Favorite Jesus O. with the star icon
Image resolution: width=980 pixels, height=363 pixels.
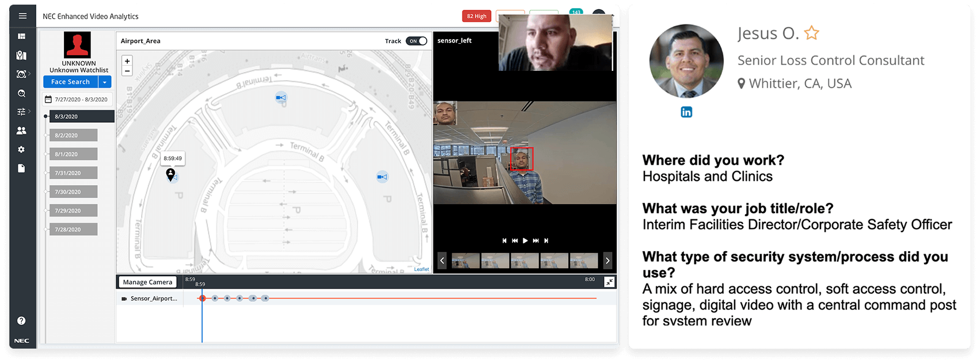[812, 33]
